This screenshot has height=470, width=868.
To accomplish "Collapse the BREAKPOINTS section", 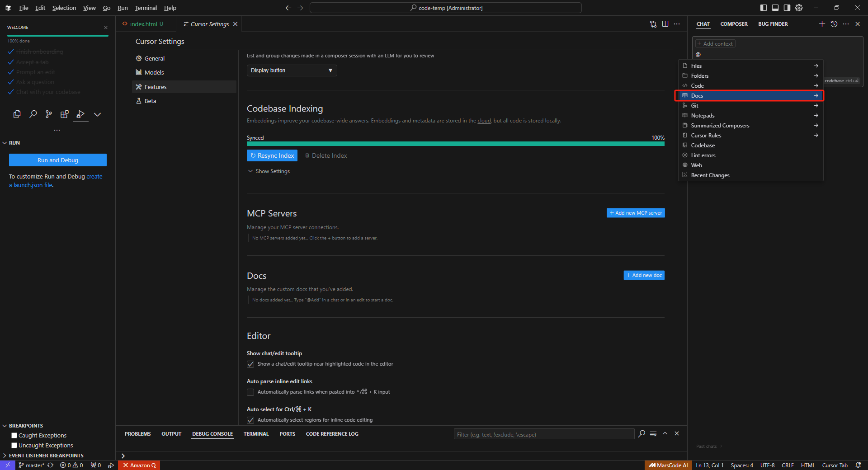I will [x=23, y=426].
